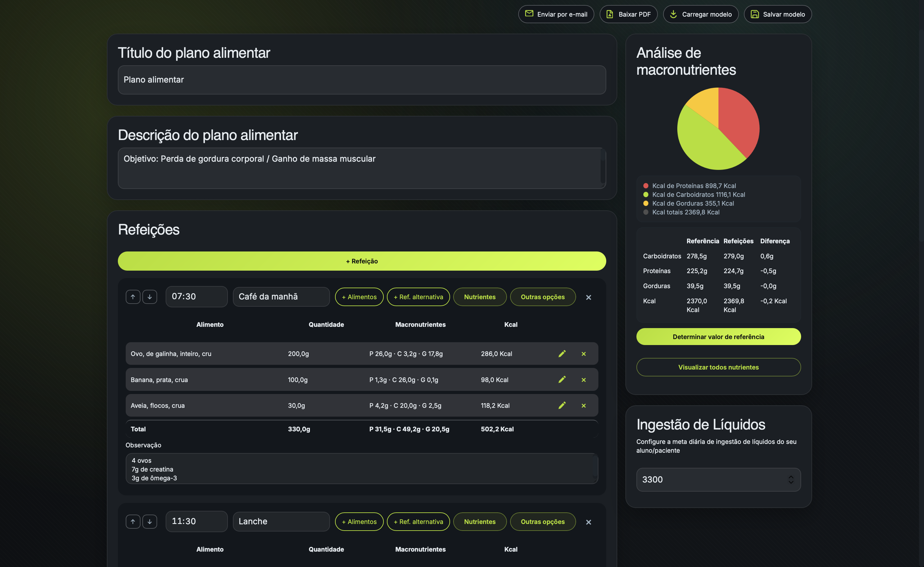Move Café da manhã meal up

[x=133, y=297]
